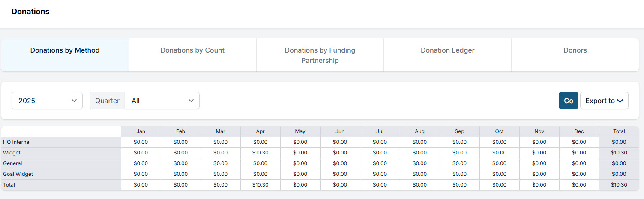
Task: Expand the Quarter All dropdown
Action: (x=162, y=101)
